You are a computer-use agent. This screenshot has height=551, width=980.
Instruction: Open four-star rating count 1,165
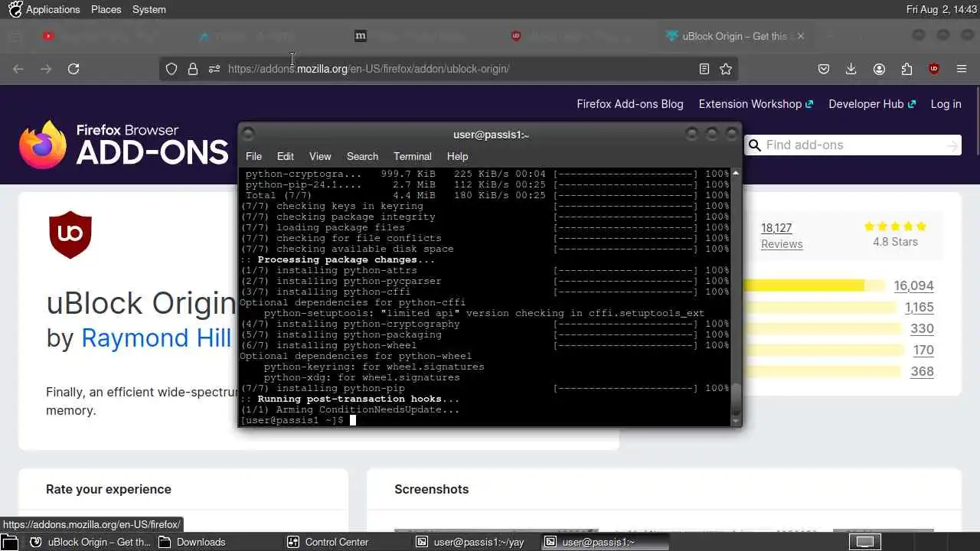(919, 307)
